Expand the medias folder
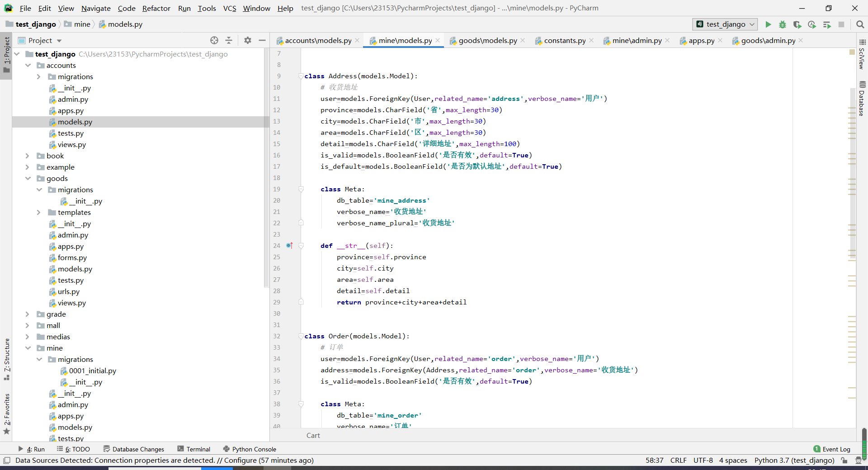This screenshot has width=868, height=470. coord(28,337)
